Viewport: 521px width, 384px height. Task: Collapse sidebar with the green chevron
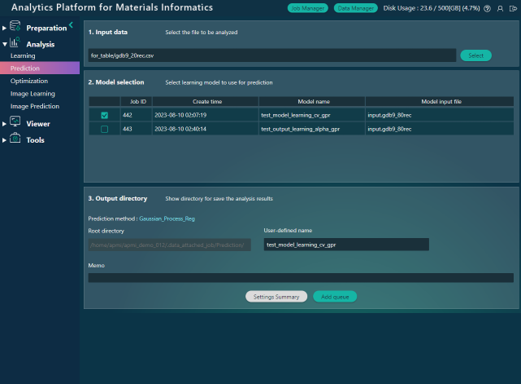tap(71, 25)
